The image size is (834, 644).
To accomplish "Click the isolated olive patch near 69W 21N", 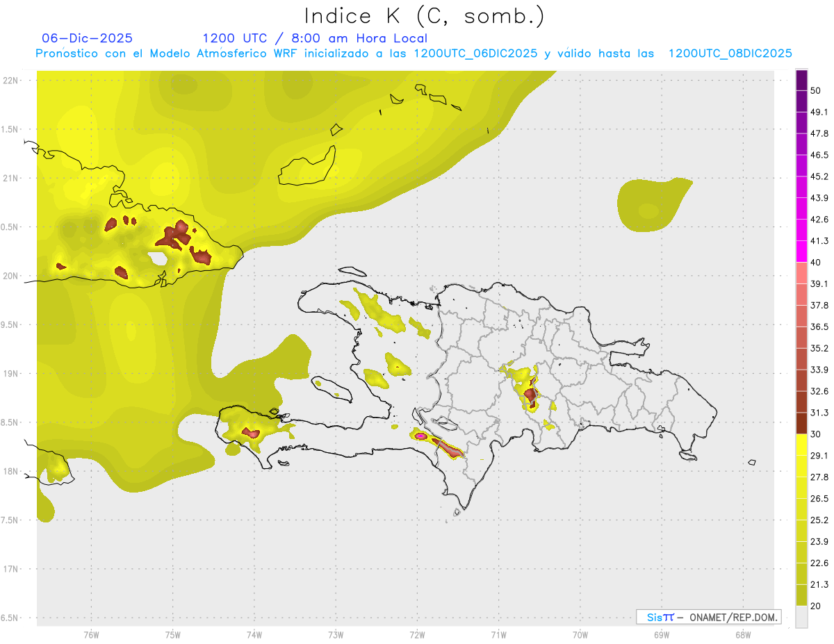I will point(653,204).
